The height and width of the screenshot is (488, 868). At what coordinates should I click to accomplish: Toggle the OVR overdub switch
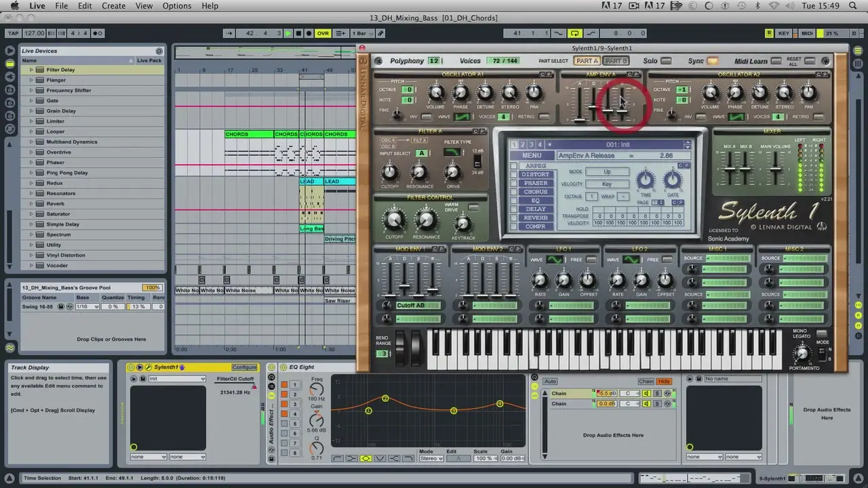(x=323, y=33)
